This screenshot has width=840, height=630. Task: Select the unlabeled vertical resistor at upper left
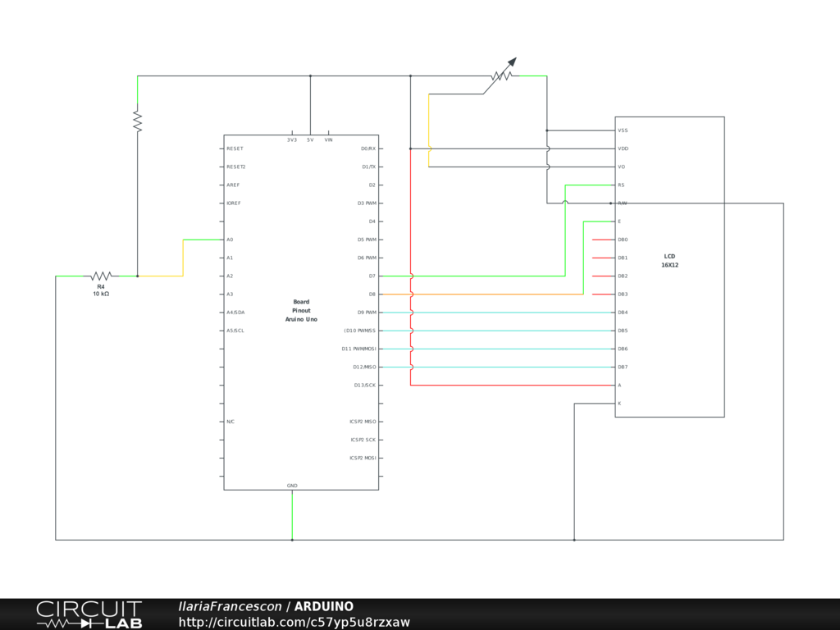coord(138,121)
